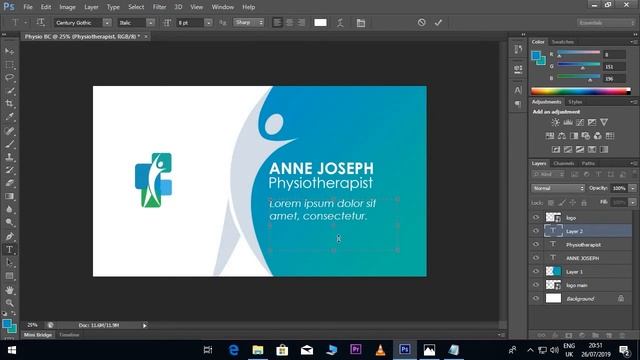Add Levels adjustment icon
640x360 pixels.
pos(568,122)
